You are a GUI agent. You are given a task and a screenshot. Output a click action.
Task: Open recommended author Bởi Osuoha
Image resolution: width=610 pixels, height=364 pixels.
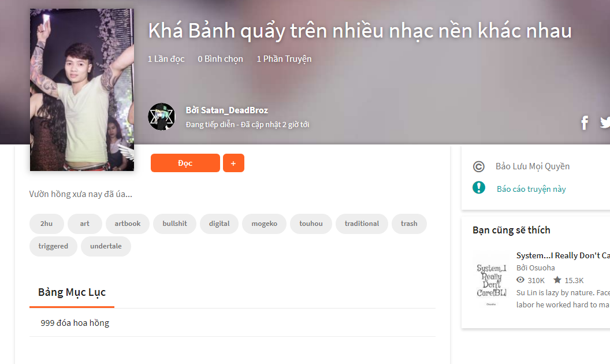pyautogui.click(x=535, y=268)
